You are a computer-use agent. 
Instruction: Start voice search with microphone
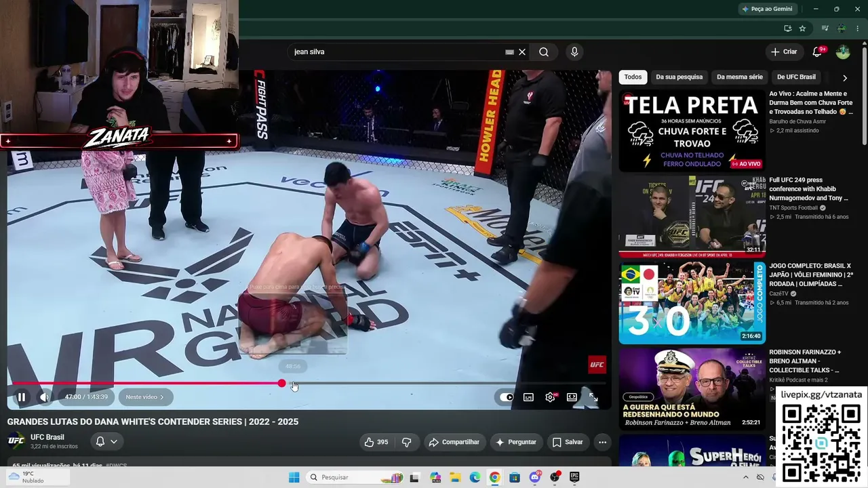pos(574,52)
